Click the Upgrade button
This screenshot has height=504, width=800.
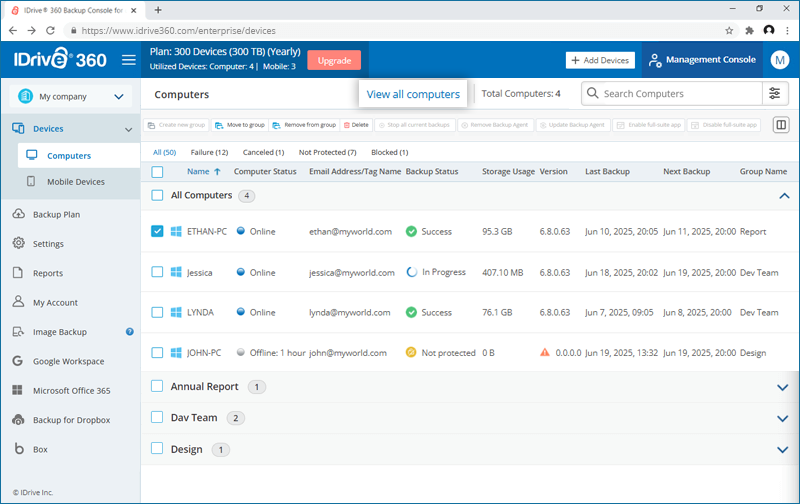(334, 60)
